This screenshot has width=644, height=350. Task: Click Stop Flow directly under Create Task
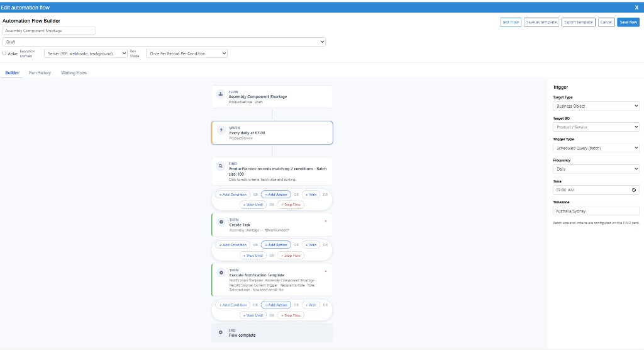(291, 256)
